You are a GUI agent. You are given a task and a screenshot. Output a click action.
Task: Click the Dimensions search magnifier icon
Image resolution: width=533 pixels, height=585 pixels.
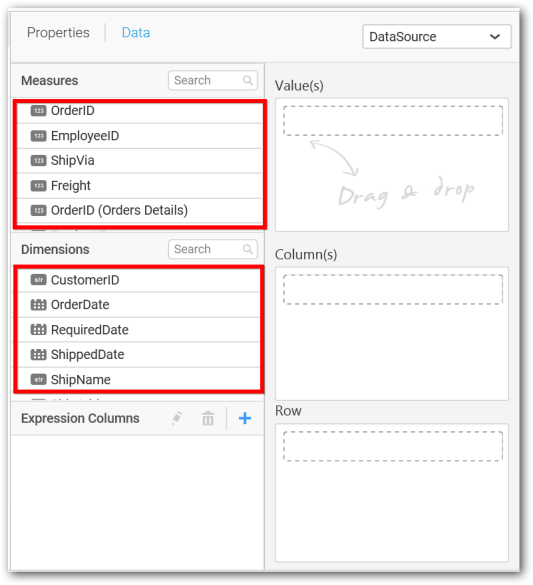(248, 249)
